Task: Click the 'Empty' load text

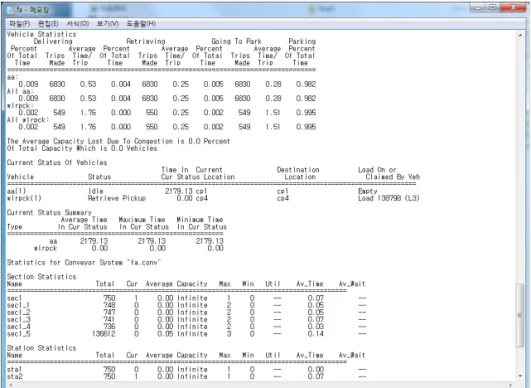Action: [367, 191]
